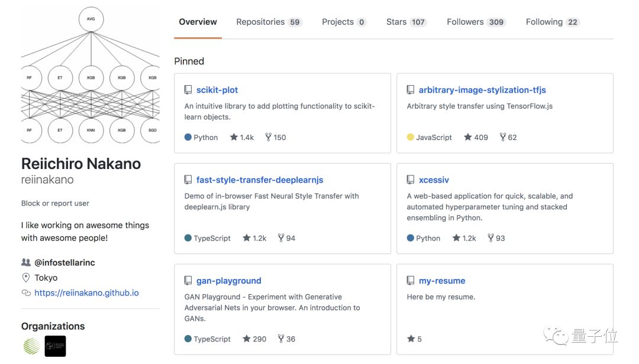Click the Followers count badge 309

(496, 22)
